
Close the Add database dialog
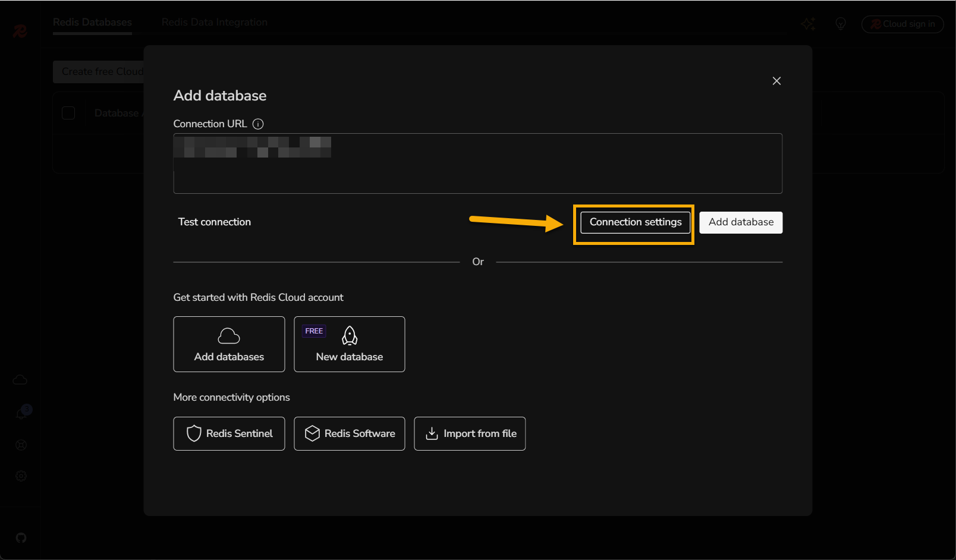pyautogui.click(x=776, y=81)
